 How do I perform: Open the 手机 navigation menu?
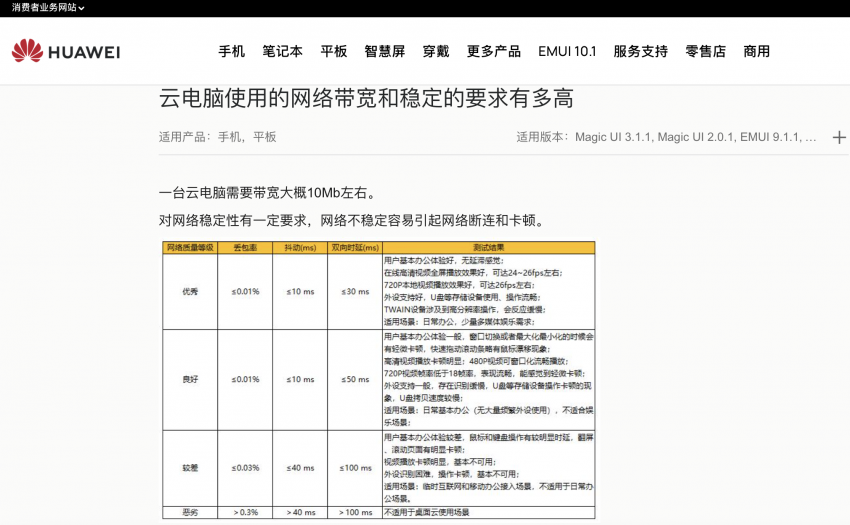click(x=232, y=51)
